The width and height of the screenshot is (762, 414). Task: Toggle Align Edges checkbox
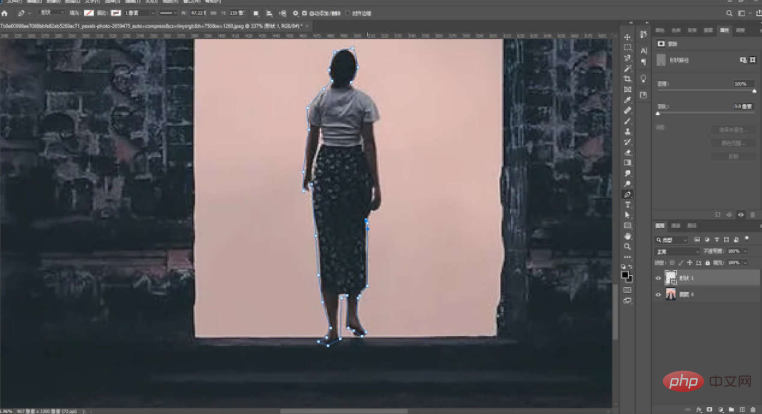tap(347, 13)
